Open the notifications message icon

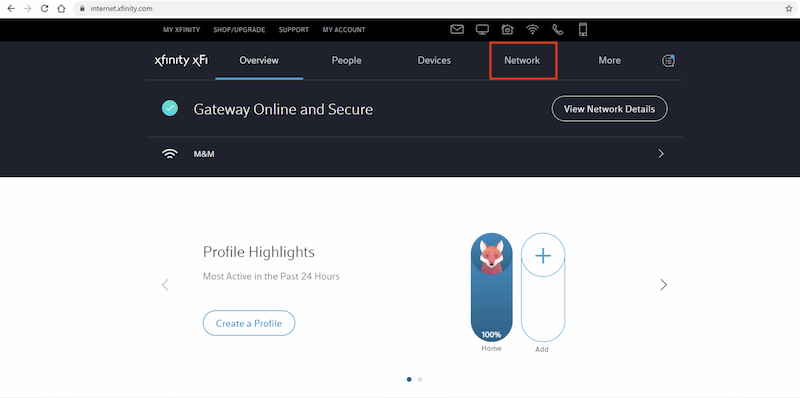pos(668,61)
